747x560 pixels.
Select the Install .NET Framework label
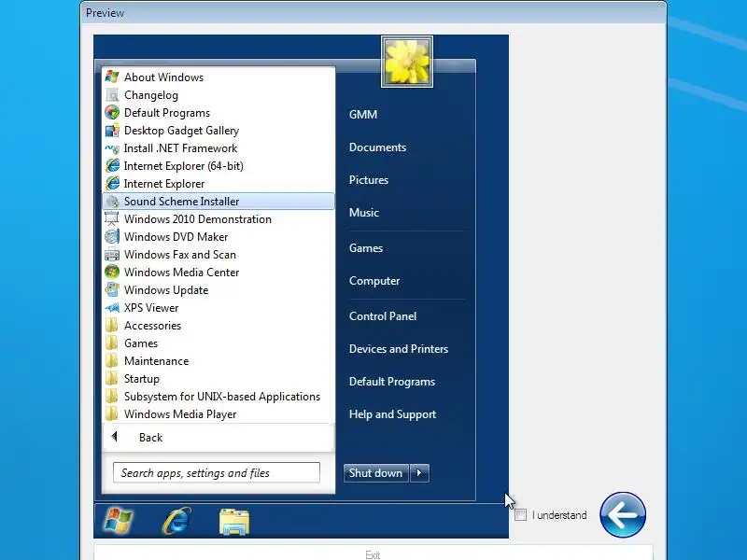pyautogui.click(x=180, y=148)
